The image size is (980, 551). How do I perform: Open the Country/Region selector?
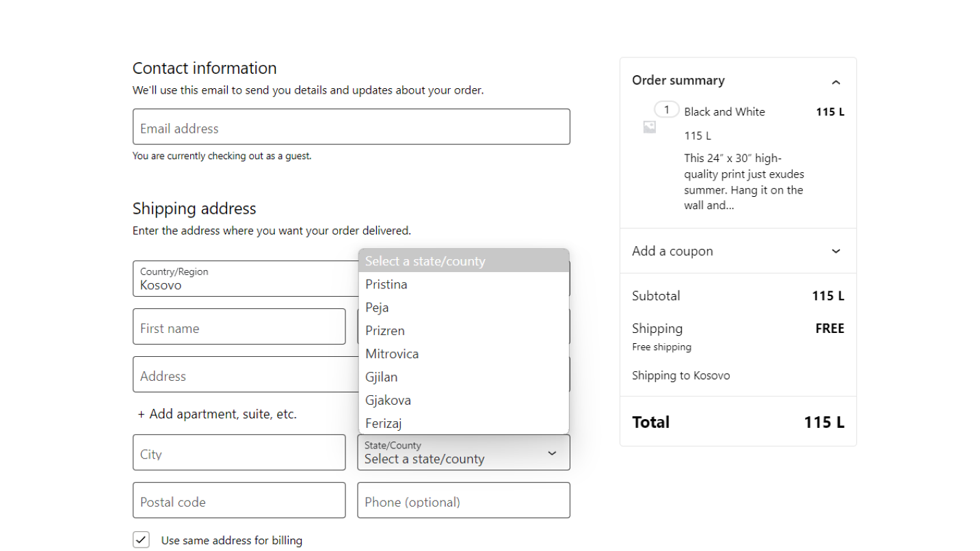point(245,279)
